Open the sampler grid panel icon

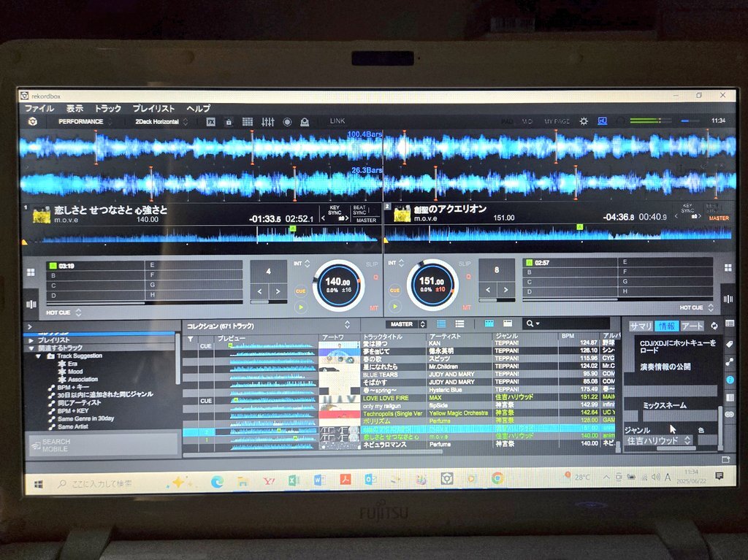[x=247, y=122]
